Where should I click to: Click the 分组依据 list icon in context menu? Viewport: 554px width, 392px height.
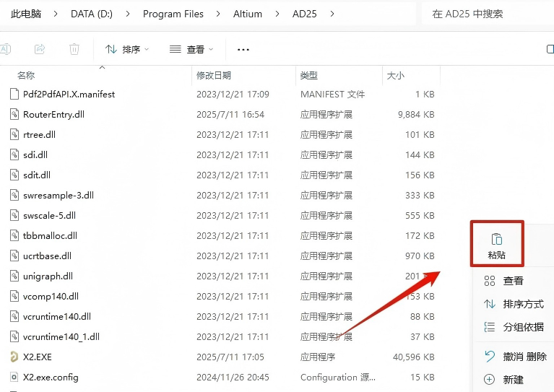[x=490, y=327]
